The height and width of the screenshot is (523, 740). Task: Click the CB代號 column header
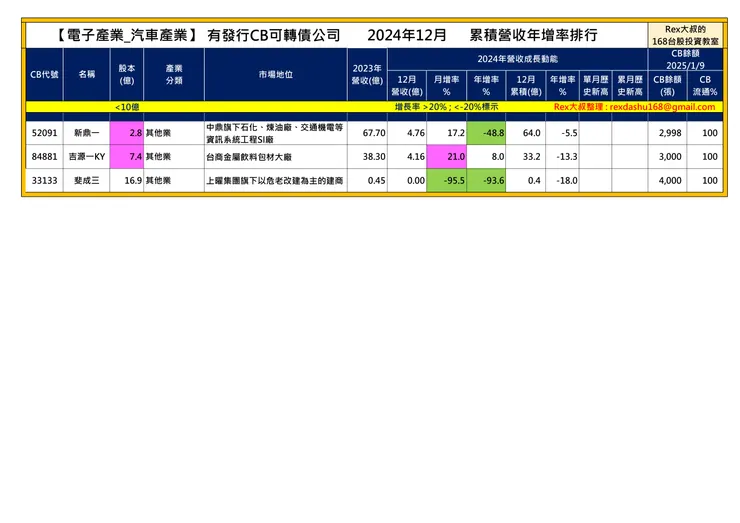click(44, 75)
